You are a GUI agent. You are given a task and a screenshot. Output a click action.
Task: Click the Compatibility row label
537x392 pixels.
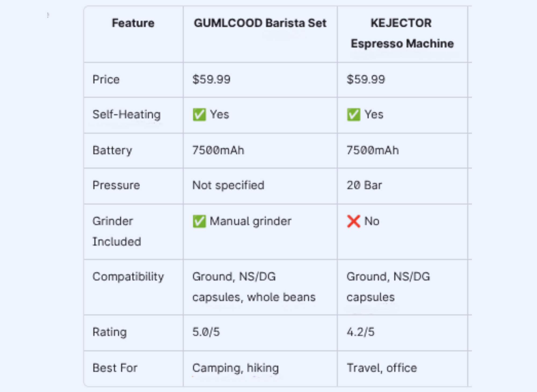point(128,277)
